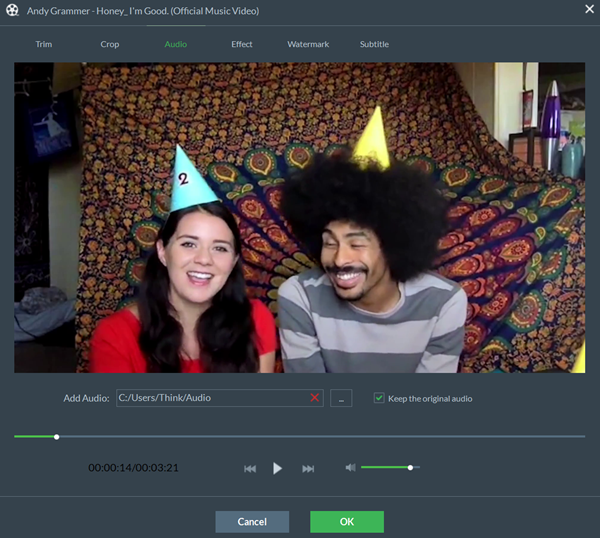Switch to the Trim tab
This screenshot has height=538, width=600.
44,44
